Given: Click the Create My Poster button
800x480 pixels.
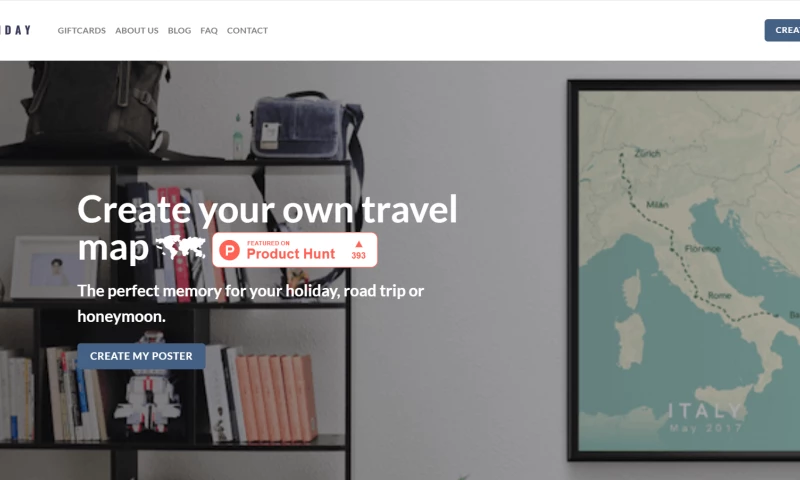Looking at the screenshot, I should point(141,356).
